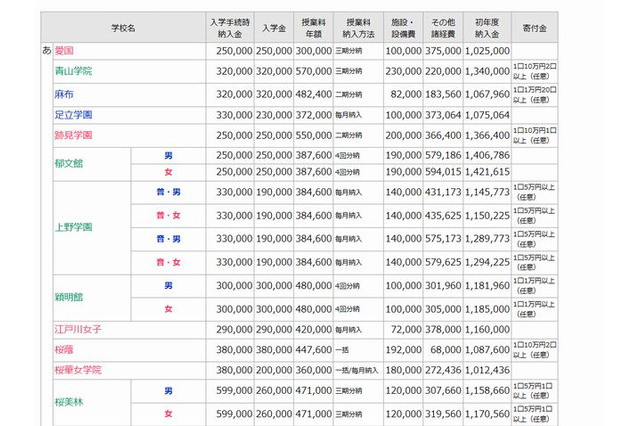Screen dimensions: 640x426
Task: Select the 女 row under 郁文館
Action: [168, 172]
